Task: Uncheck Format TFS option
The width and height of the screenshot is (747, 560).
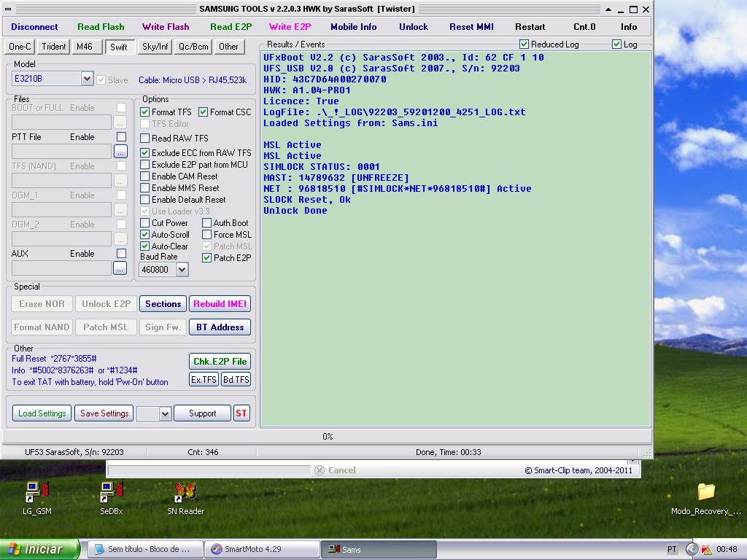Action: (145, 112)
